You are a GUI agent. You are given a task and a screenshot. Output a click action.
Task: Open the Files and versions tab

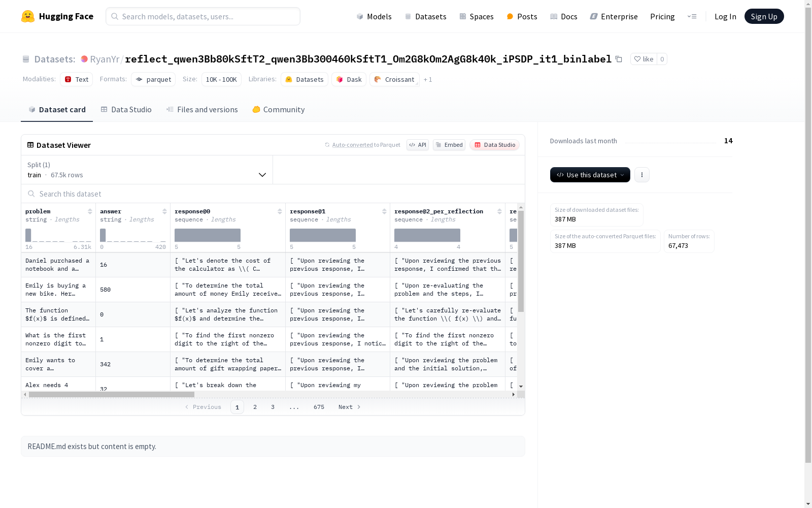coord(202,110)
